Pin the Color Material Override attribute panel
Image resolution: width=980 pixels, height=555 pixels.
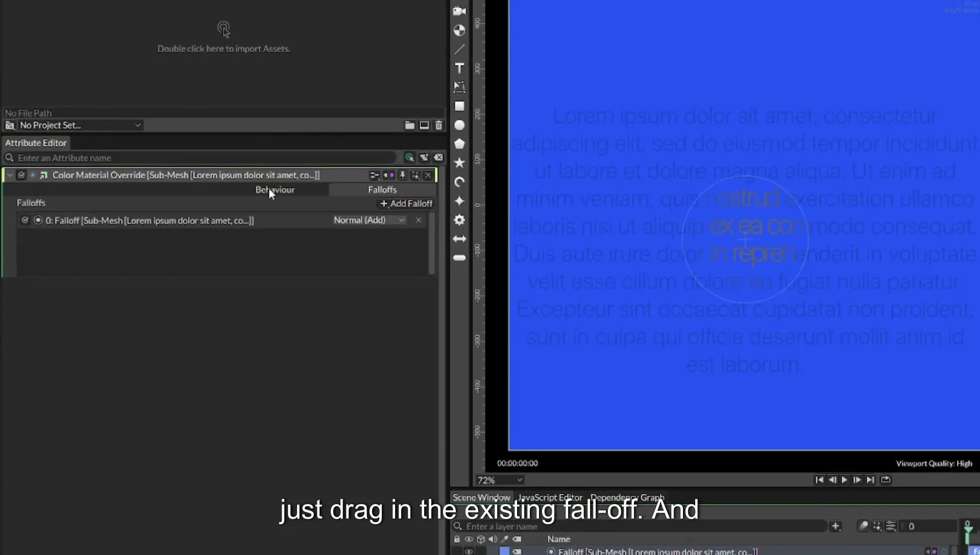click(402, 175)
